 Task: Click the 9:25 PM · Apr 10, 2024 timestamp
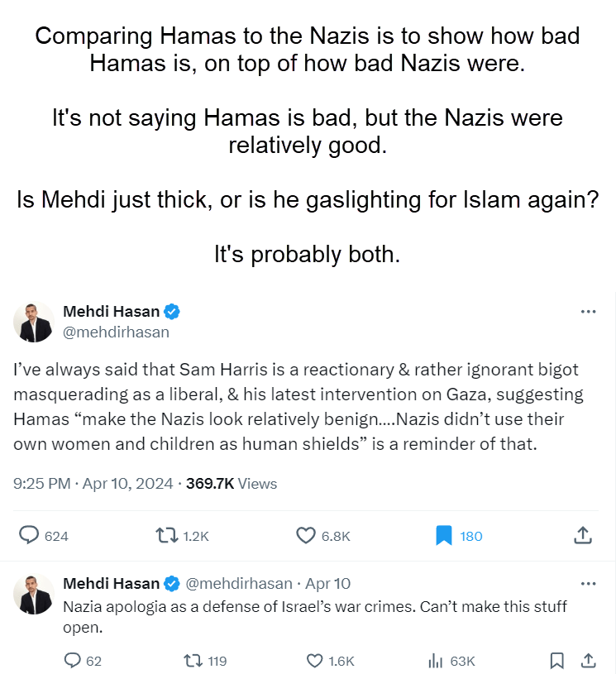click(x=93, y=484)
